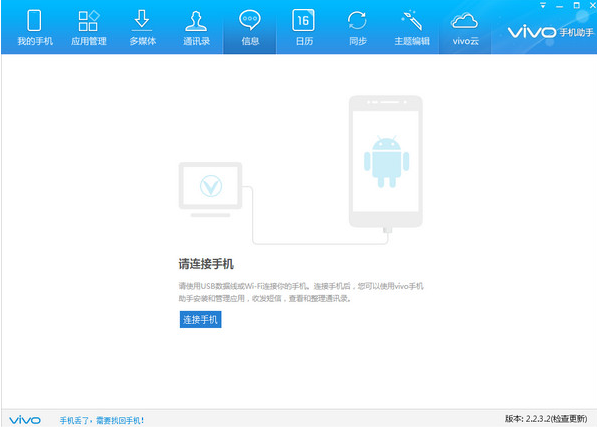Switch to 信息 messages tab
Image resolution: width=597 pixels, height=427 pixels.
point(250,28)
